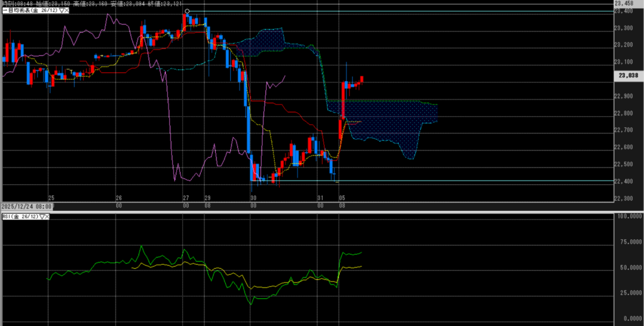
Task: Click the green RSI line at its right end
Action: pyautogui.click(x=361, y=252)
